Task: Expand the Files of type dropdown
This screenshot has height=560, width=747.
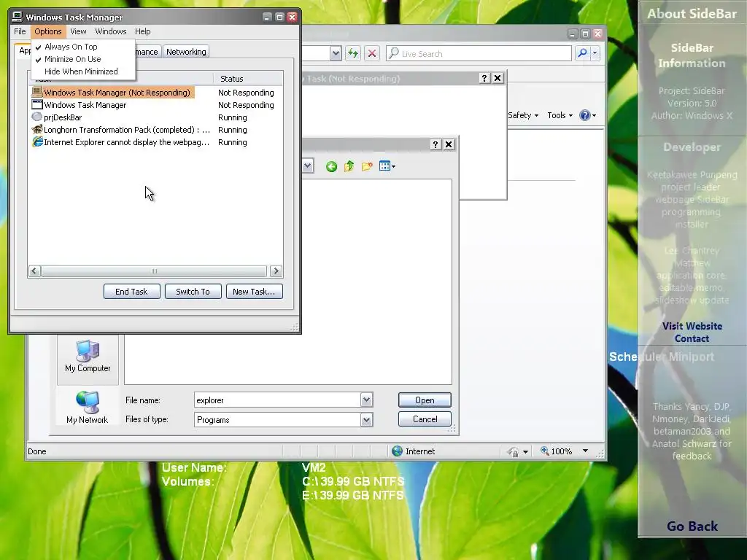Action: pos(366,419)
